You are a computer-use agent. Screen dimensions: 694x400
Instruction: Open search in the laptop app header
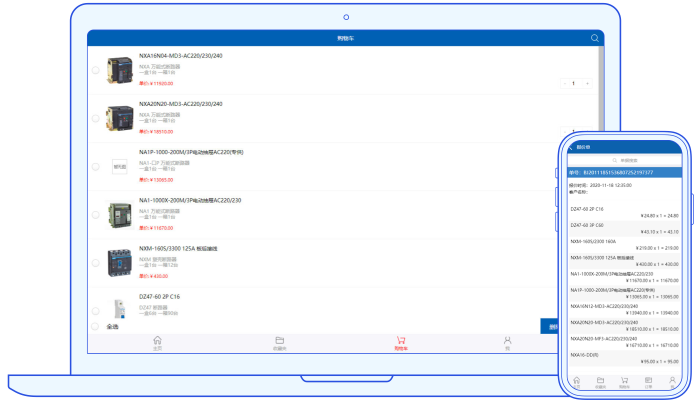coord(594,38)
